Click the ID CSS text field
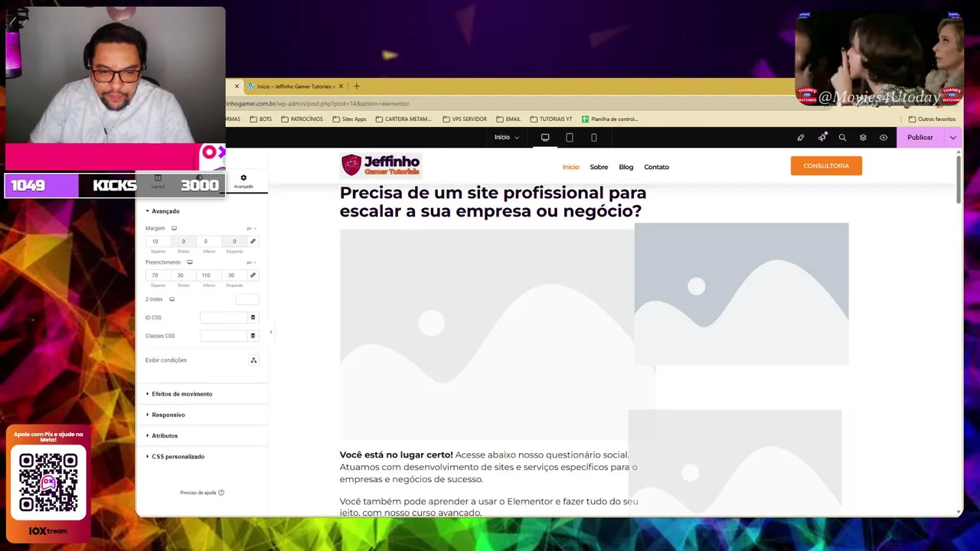The image size is (980, 551). coord(224,318)
